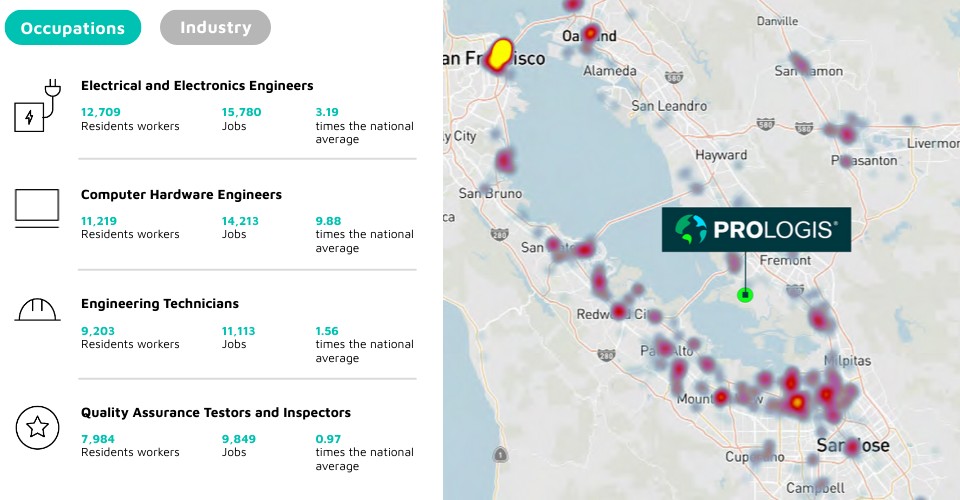The height and width of the screenshot is (500, 960).
Task: Click the Hayward map label
Action: click(721, 155)
